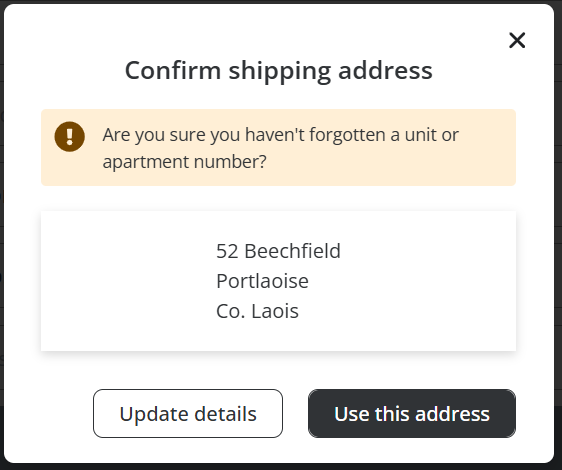Select the '52 Beechfield' address line
Viewport: 562px width, 470px height.
tap(278, 251)
